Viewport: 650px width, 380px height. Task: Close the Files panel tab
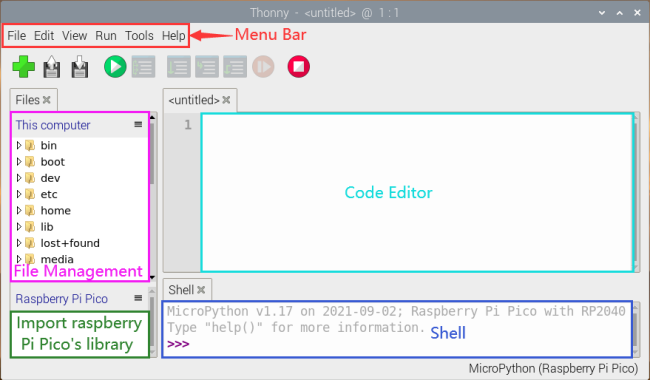[47, 100]
